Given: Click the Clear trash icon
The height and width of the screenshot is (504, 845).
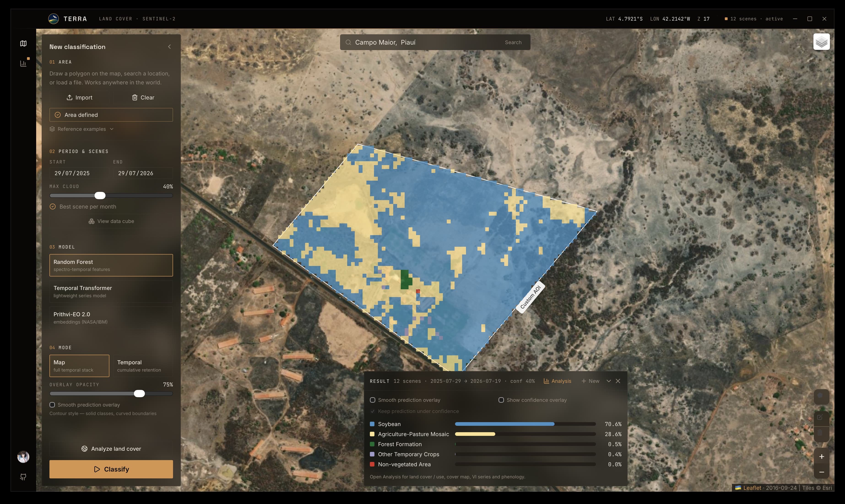Looking at the screenshot, I should click(x=135, y=97).
